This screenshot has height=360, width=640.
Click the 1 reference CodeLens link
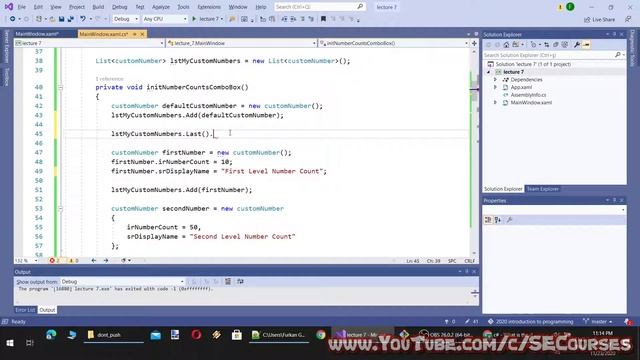coord(109,78)
